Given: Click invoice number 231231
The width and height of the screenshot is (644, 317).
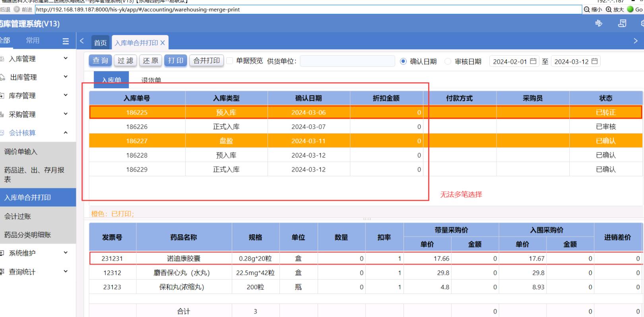Looking at the screenshot, I should (x=112, y=259).
